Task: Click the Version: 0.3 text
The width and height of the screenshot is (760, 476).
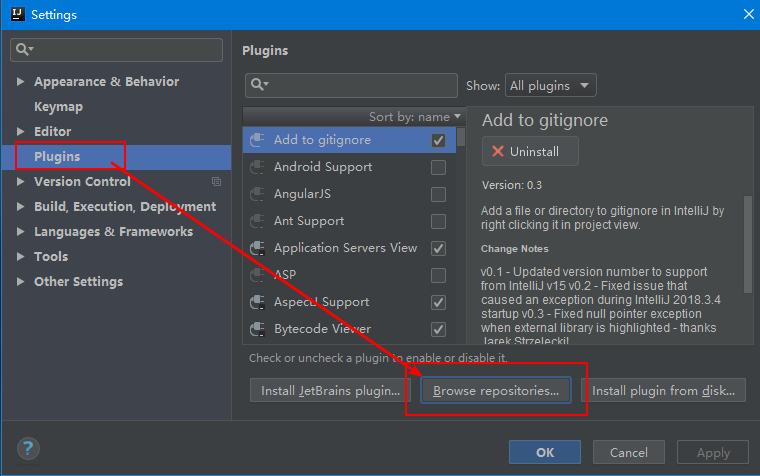Action: click(512, 185)
